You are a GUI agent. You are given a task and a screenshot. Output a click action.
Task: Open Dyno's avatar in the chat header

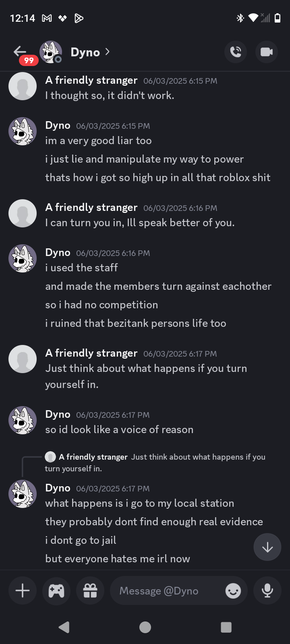pos(51,52)
